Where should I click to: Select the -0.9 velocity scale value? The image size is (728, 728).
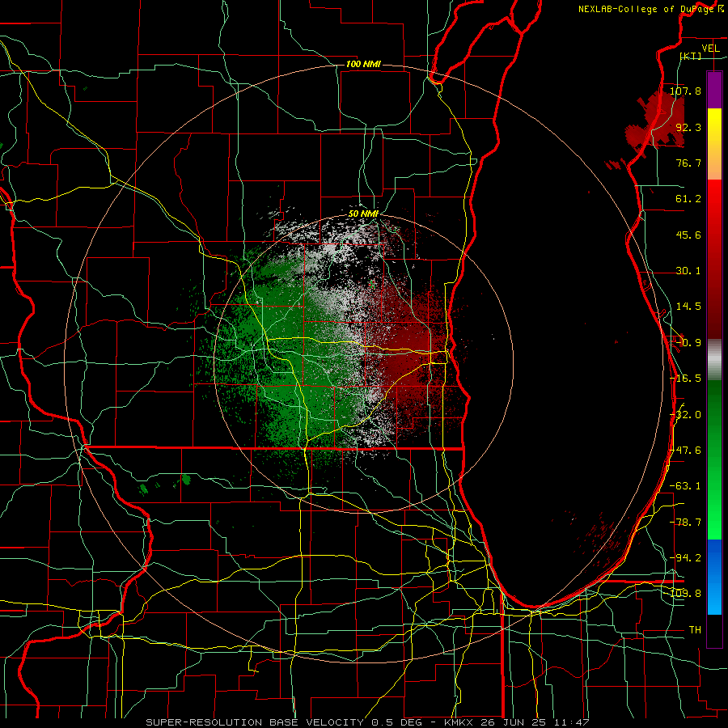pyautogui.click(x=688, y=343)
